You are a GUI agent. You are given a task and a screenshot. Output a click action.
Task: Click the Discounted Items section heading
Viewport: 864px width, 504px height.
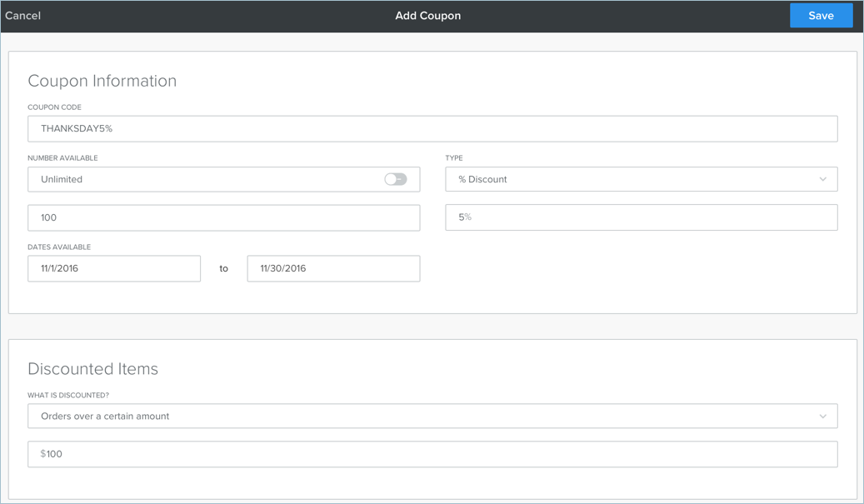click(92, 369)
